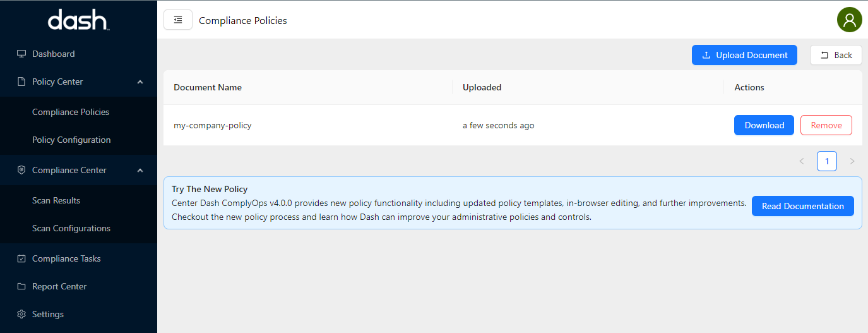Go to previous page arrow
This screenshot has width=868, height=333.
[x=802, y=161]
